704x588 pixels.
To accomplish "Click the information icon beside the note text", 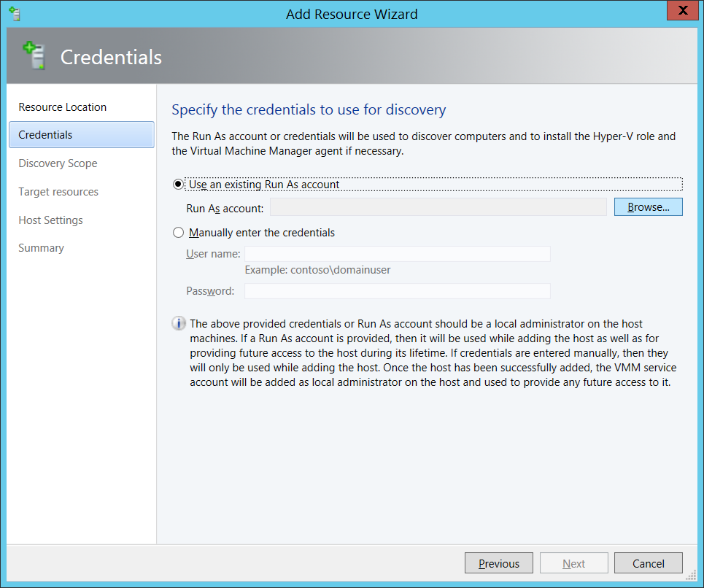I will 179,323.
